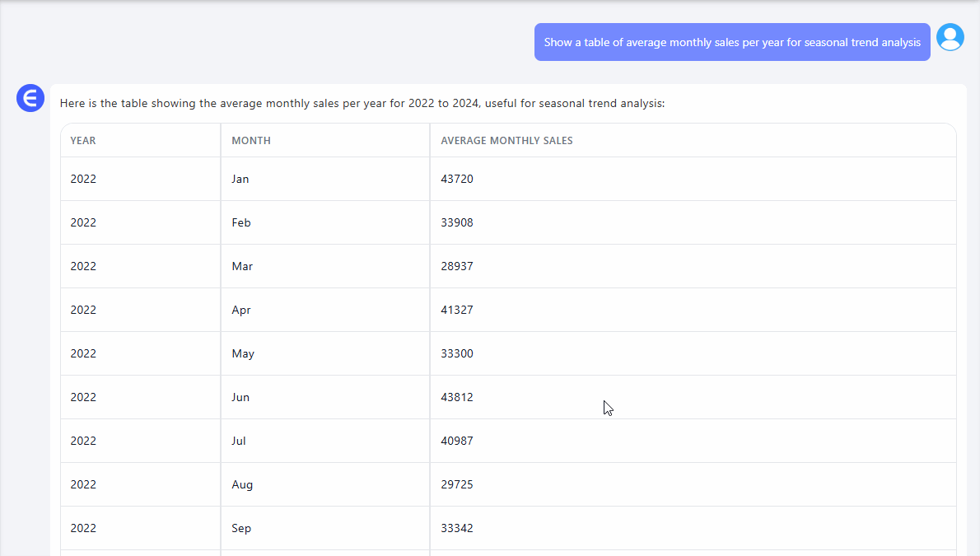Click the Jan month cell

pyautogui.click(x=240, y=179)
